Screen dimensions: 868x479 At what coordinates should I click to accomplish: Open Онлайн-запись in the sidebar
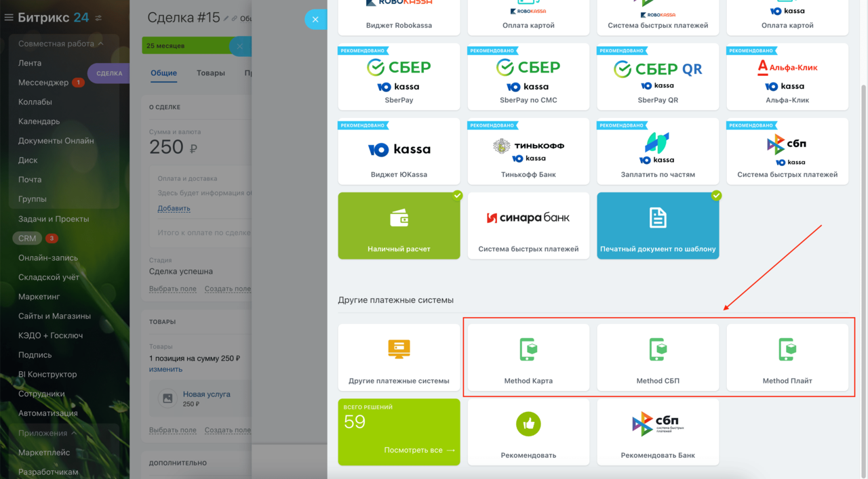48,257
